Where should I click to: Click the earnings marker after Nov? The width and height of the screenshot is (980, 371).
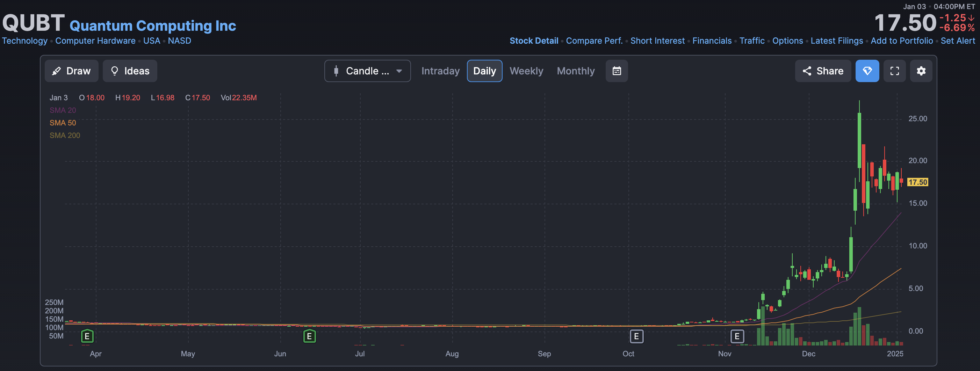tap(737, 336)
